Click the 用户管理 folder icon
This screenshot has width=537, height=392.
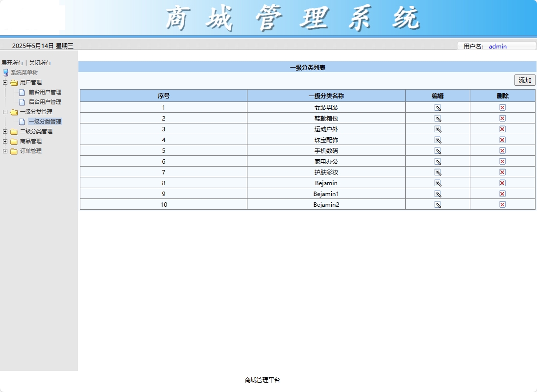[15, 82]
